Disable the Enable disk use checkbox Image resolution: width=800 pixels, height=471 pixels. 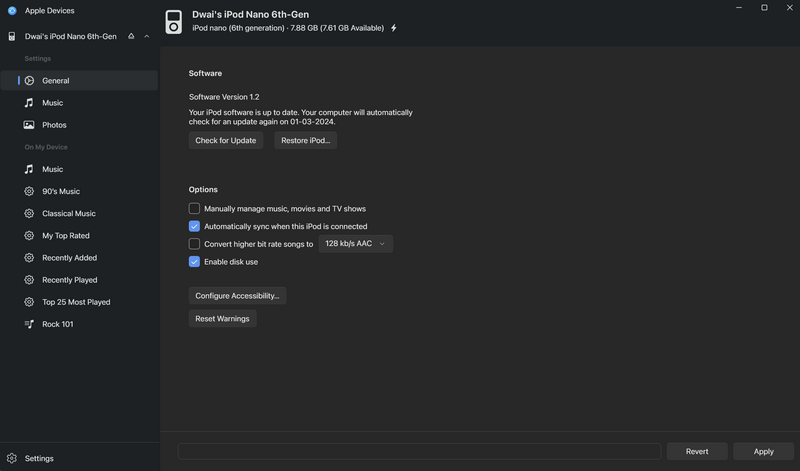(x=194, y=262)
